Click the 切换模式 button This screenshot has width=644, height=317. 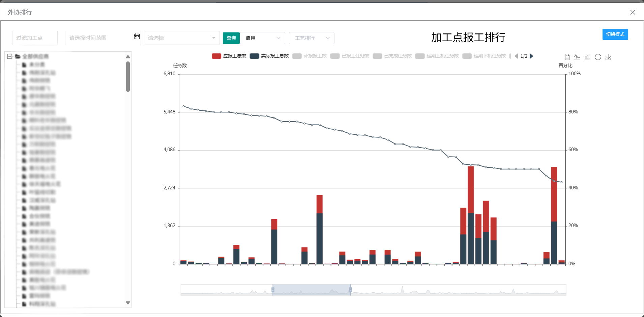615,34
